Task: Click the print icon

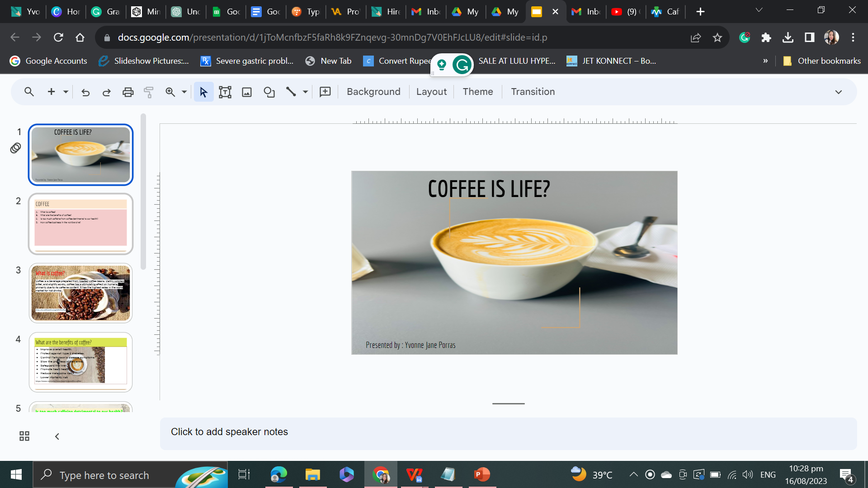Action: pyautogui.click(x=128, y=92)
